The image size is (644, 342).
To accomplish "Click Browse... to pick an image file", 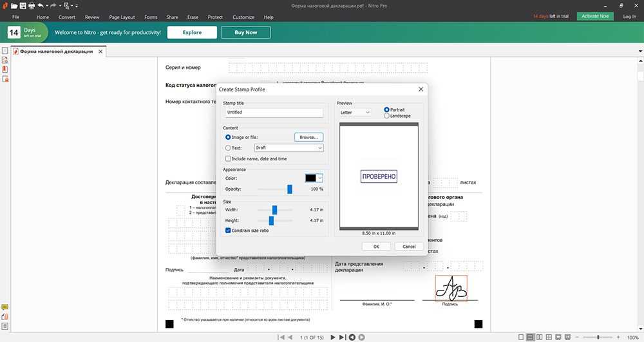I will point(308,137).
